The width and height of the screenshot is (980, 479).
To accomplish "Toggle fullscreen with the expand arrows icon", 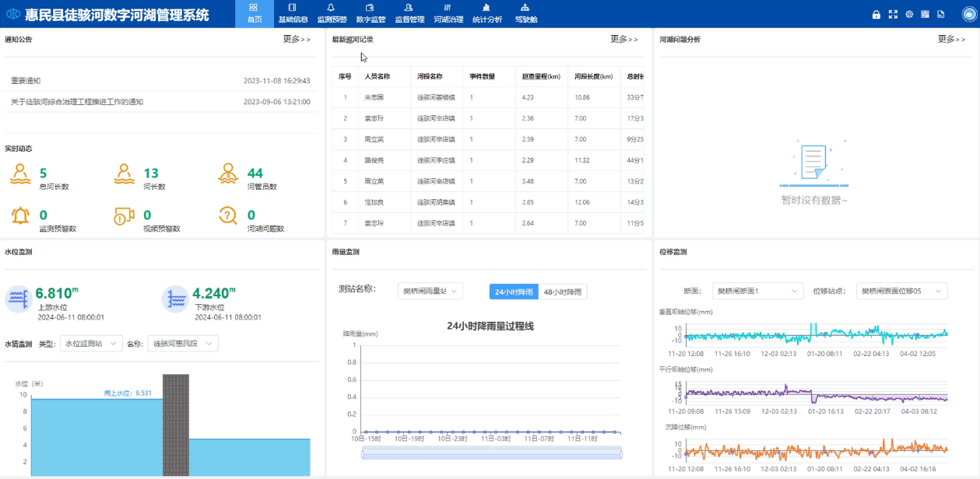I will pos(893,14).
